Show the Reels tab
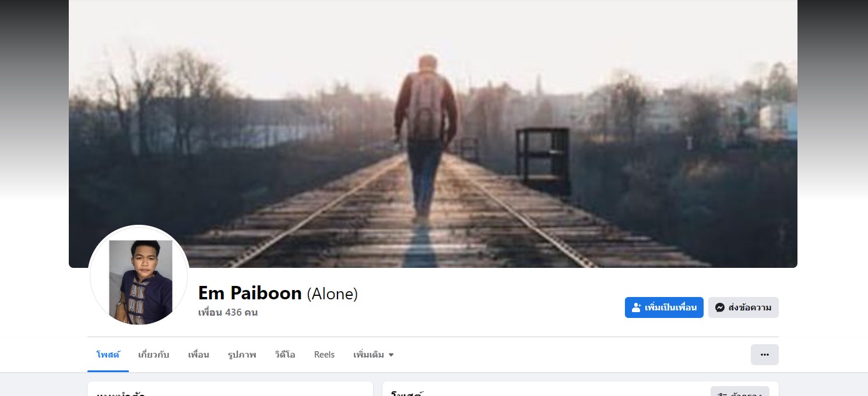 [x=324, y=355]
